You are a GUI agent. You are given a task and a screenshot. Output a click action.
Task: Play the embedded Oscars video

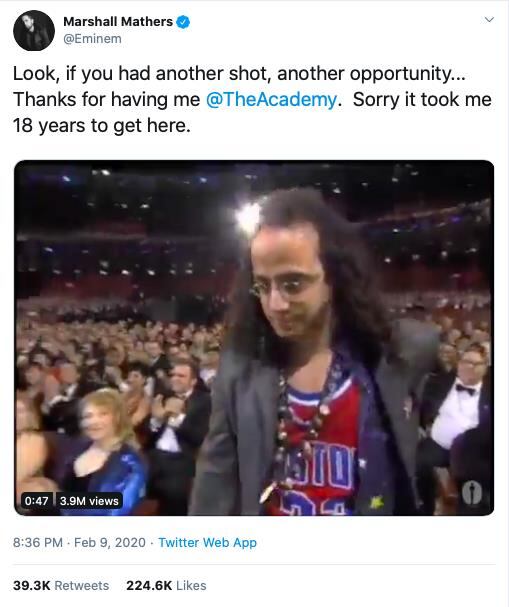[x=254, y=338]
